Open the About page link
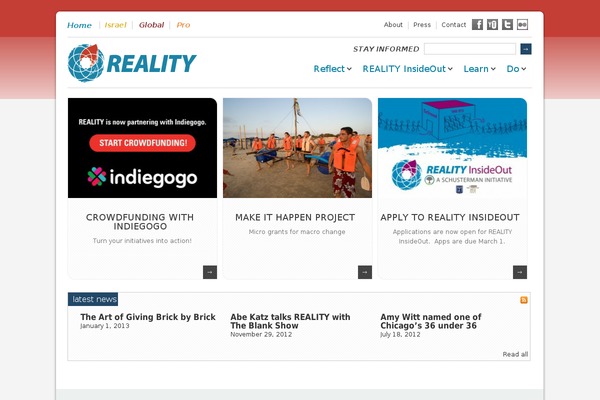Viewport: 600px width, 400px height. (393, 25)
